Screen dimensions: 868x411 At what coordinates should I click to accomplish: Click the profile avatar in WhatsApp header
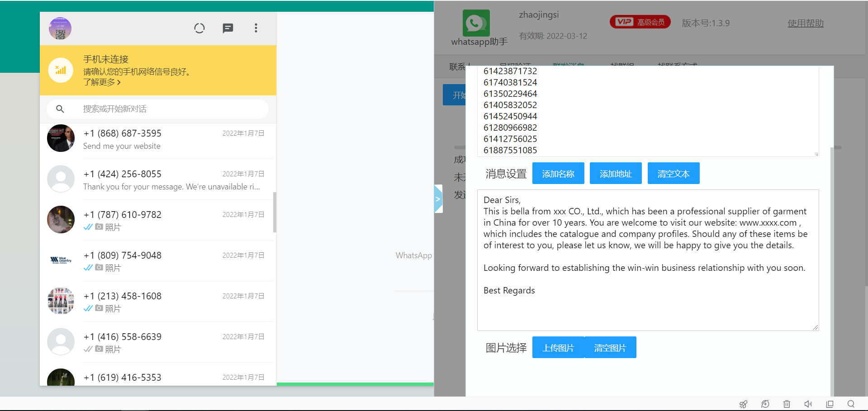click(x=60, y=28)
